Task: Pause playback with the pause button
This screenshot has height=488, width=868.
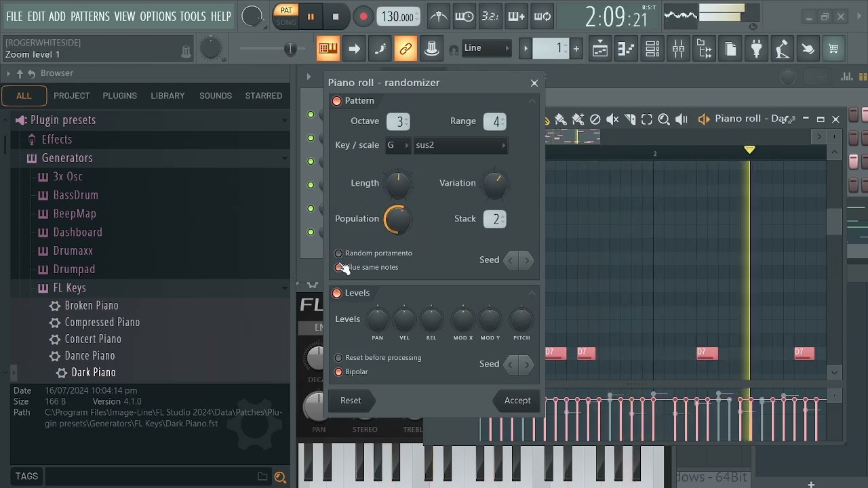Action: [x=311, y=17]
